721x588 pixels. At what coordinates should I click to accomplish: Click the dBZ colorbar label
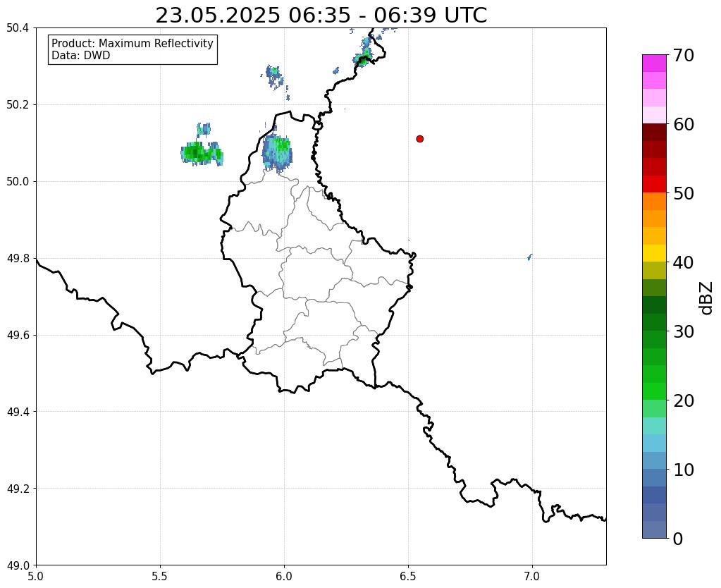tap(707, 298)
